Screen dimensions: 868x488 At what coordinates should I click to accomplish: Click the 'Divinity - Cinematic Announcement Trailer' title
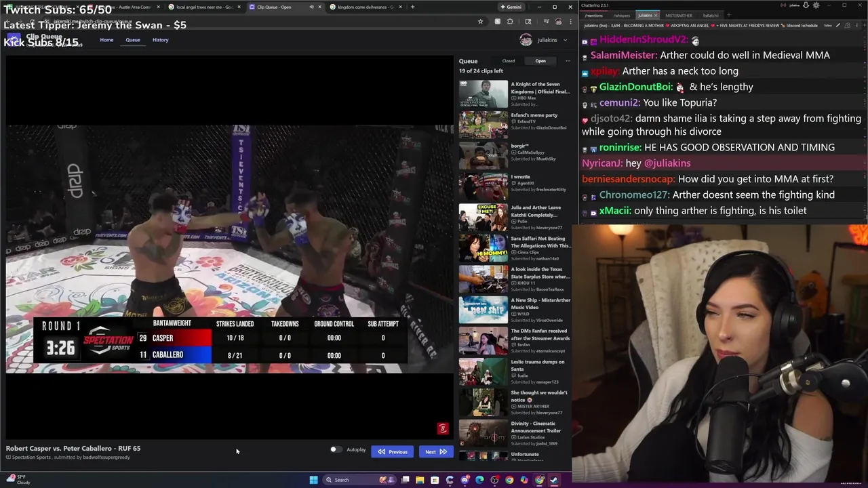(536, 427)
